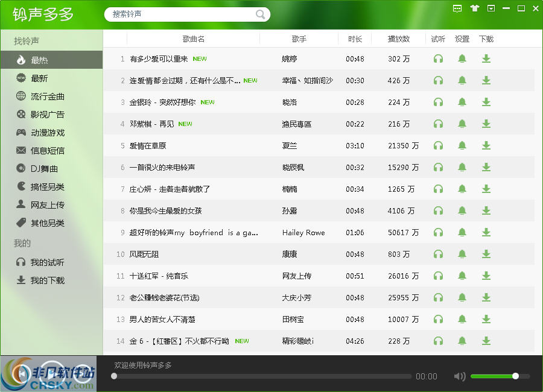
Task: Download 男人的苦女人不清楚
Action: click(486, 320)
